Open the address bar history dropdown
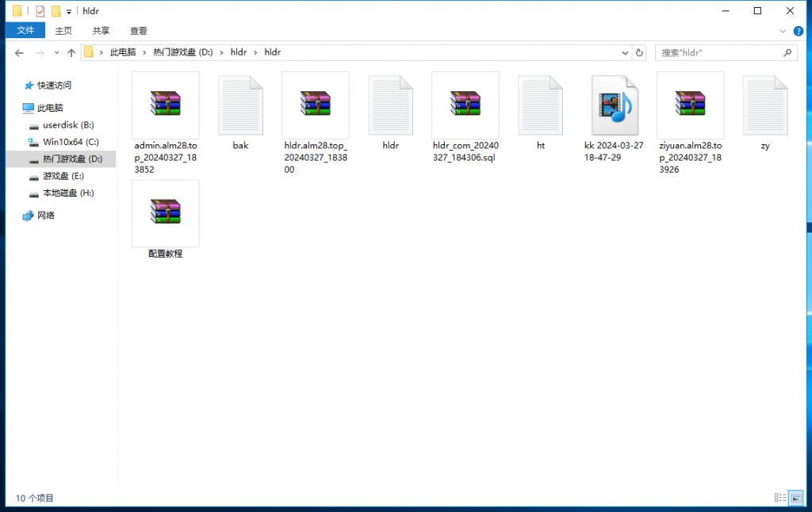The width and height of the screenshot is (812, 512). click(623, 52)
